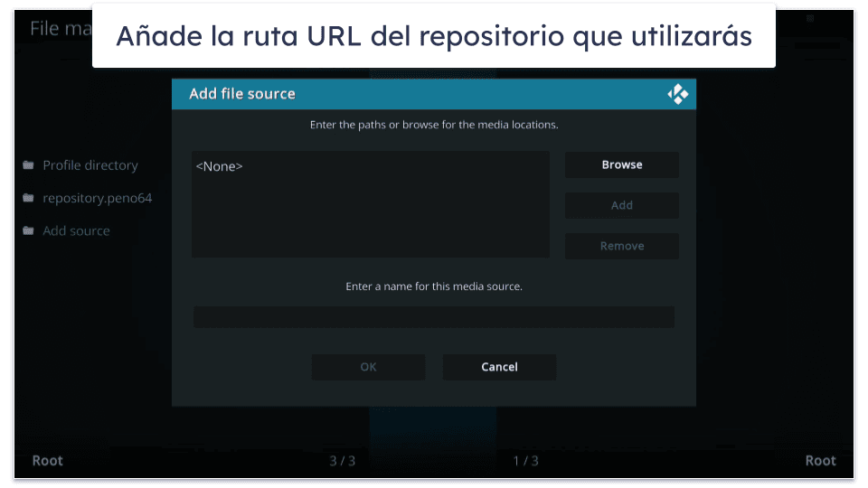Click the Kodi logo in dialog header

point(677,94)
